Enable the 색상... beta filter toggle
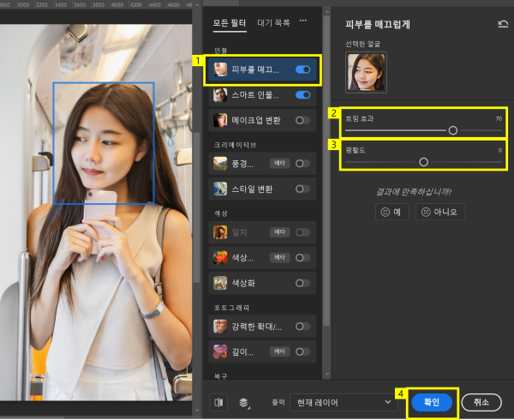The image size is (514, 420). [303, 257]
